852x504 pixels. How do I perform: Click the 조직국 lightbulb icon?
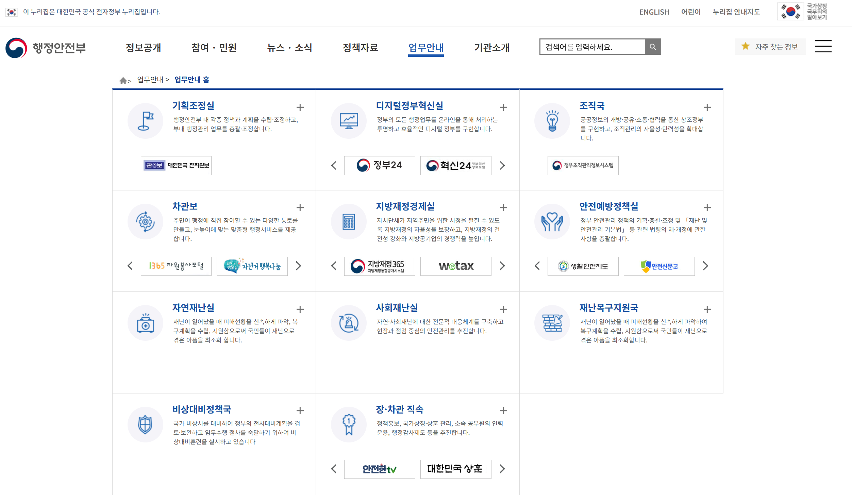tap(552, 121)
